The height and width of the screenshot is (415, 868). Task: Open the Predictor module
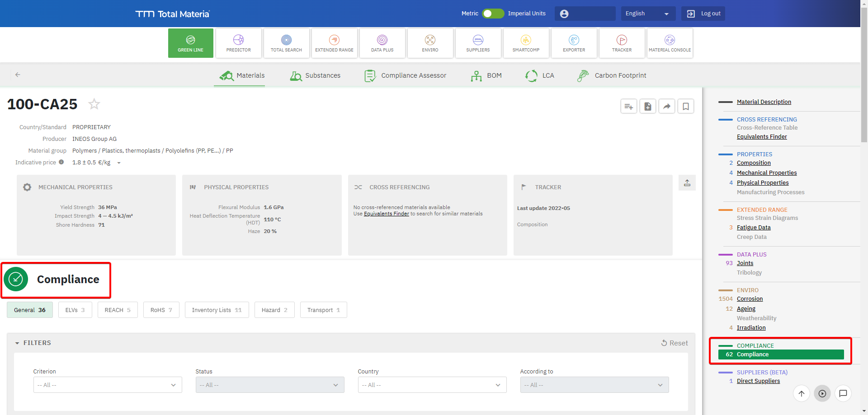coord(238,43)
